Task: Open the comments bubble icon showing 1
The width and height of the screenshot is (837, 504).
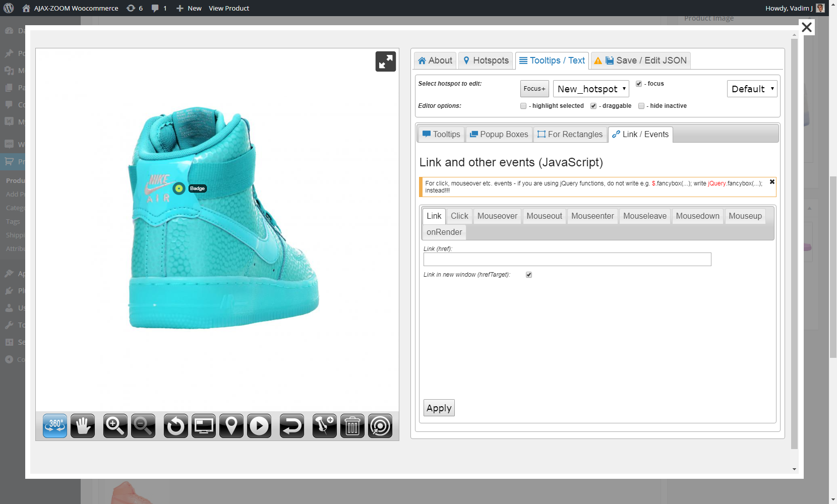Action: [x=159, y=8]
